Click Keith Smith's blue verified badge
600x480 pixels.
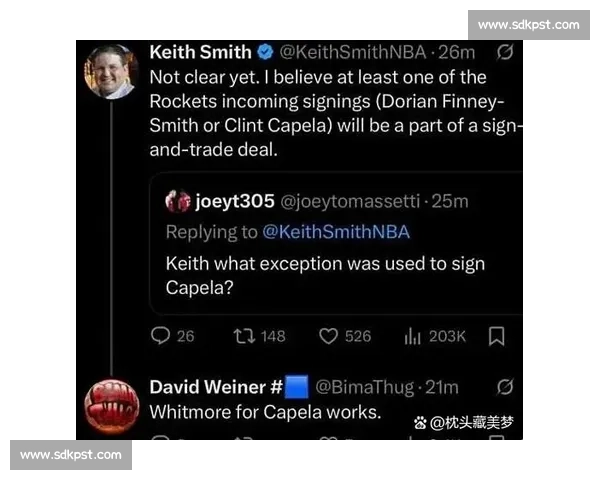[265, 52]
